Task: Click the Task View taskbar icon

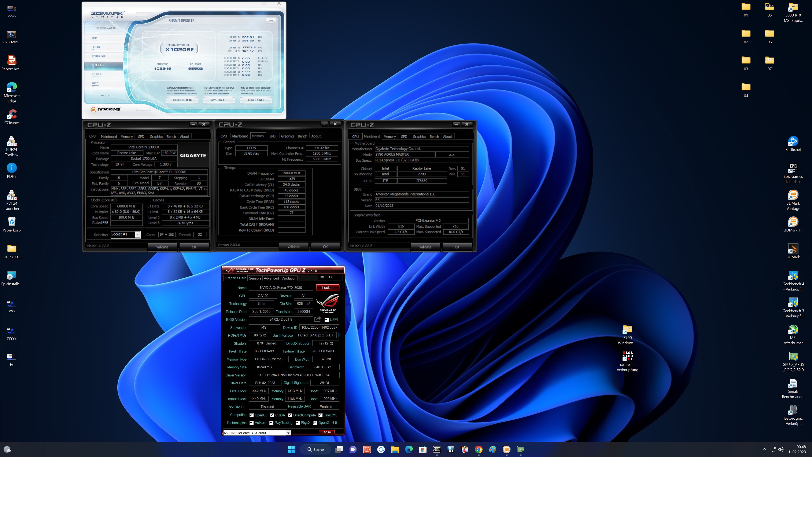Action: (339, 449)
